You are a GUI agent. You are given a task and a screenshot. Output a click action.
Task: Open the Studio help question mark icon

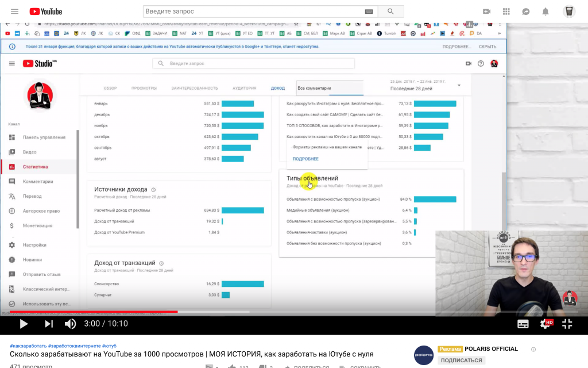click(x=481, y=63)
